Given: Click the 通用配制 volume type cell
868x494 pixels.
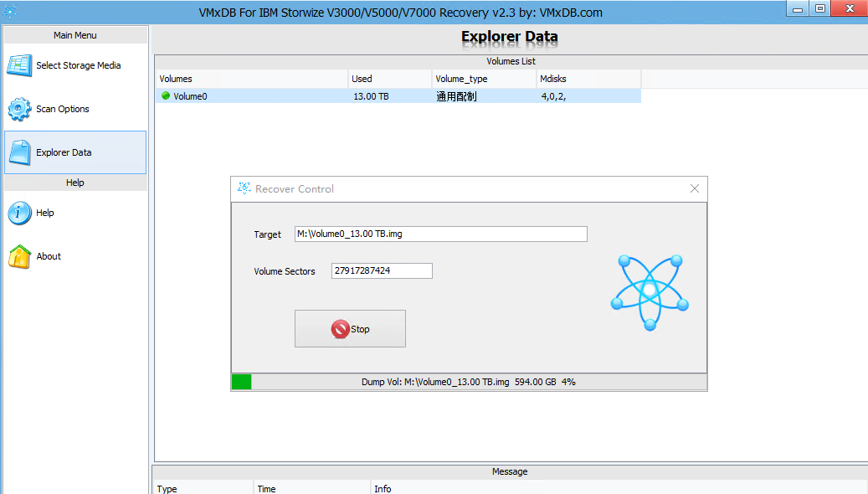Looking at the screenshot, I should click(456, 96).
